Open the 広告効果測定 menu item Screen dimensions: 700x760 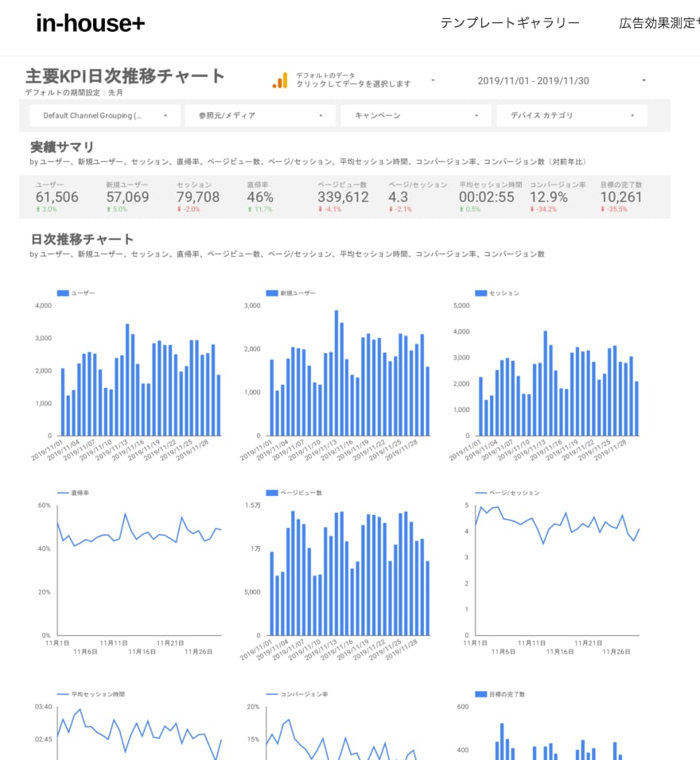pos(659,23)
